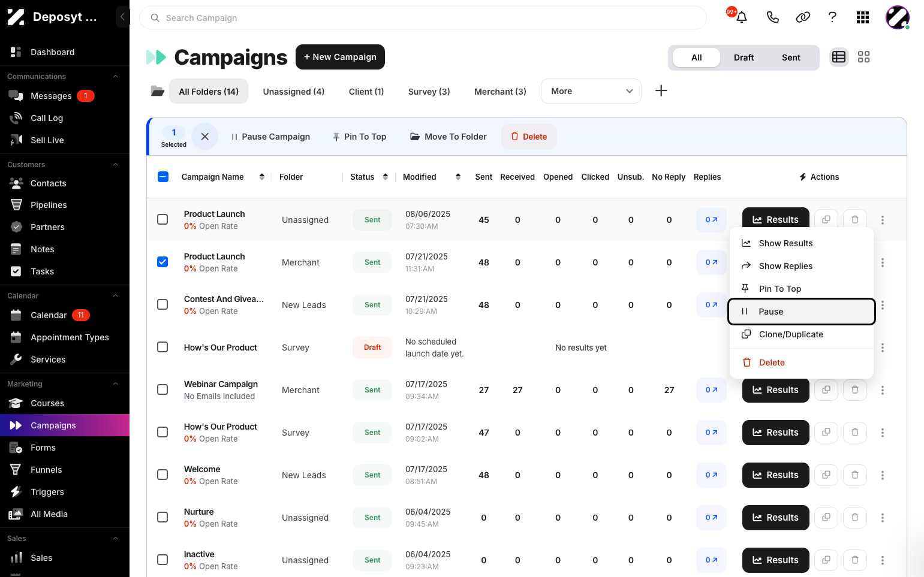The width and height of the screenshot is (924, 577).
Task: Click Move To Folder button
Action: [449, 137]
